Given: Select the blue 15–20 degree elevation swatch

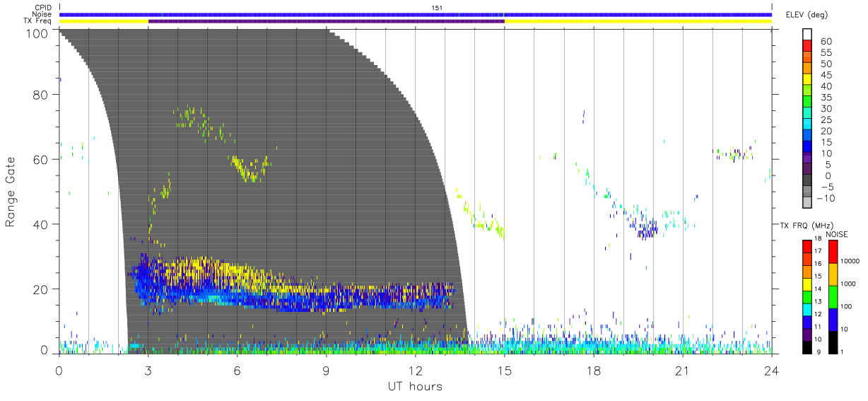Looking at the screenshot, I should (807, 136).
